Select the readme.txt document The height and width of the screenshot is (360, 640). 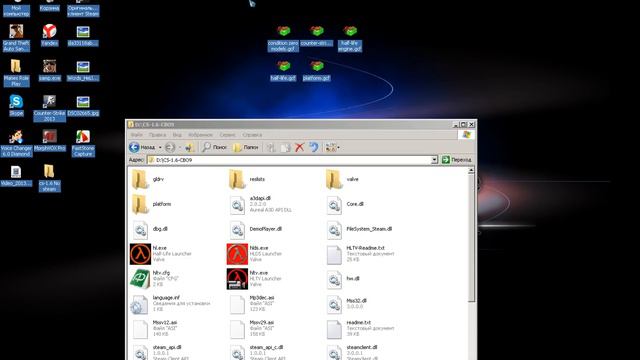click(360, 329)
